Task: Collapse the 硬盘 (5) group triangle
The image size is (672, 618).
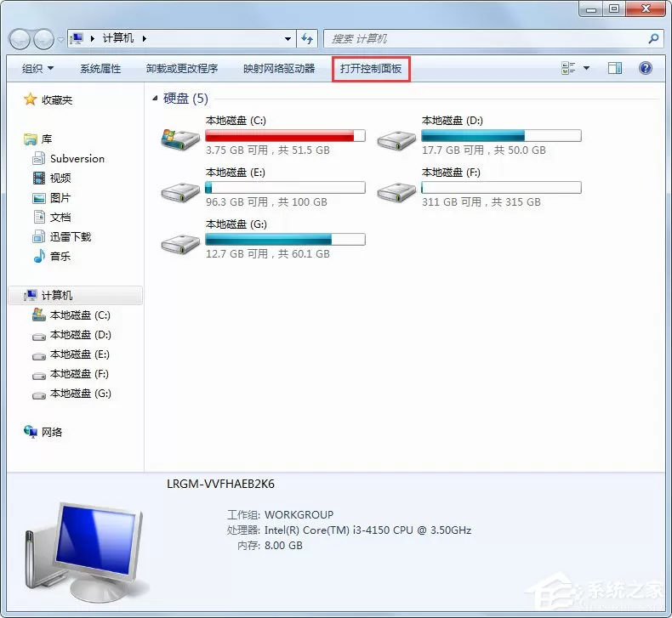Action: (x=155, y=99)
